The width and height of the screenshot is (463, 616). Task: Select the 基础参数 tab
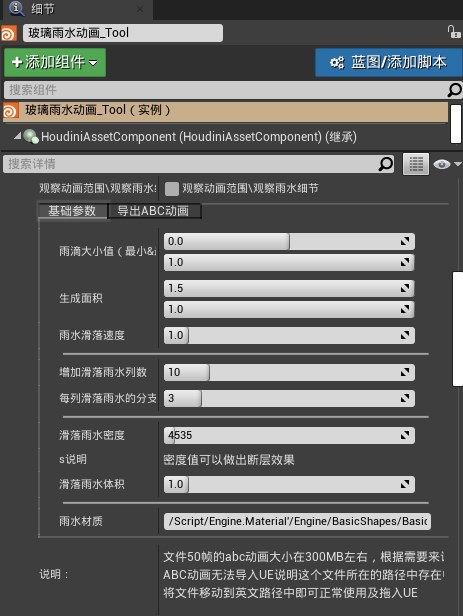[x=72, y=211]
